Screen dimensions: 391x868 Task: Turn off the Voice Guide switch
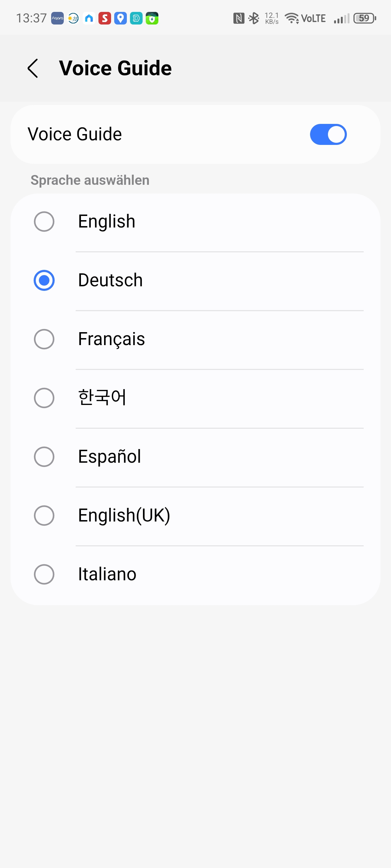point(328,134)
